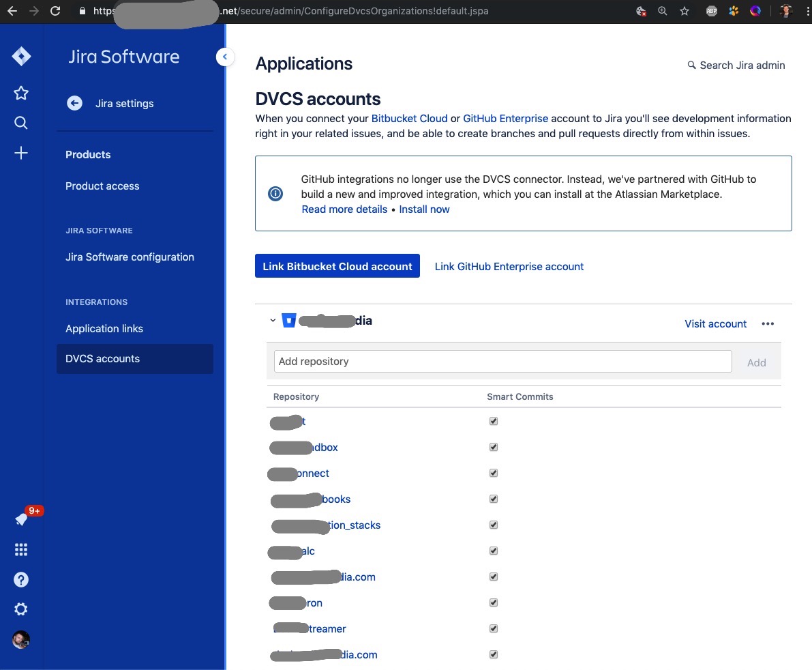Open the Jira search magnifier in sidebar
Screen dimensions: 812x670
[21, 123]
